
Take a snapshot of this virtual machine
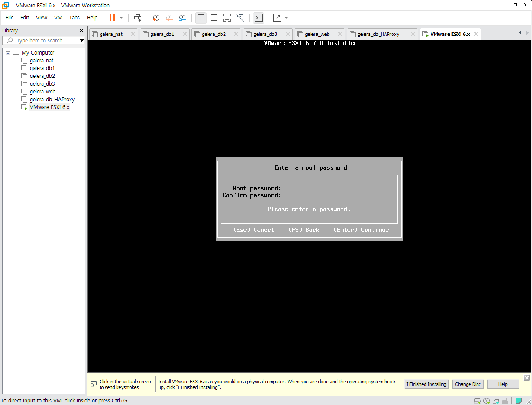pos(156,18)
